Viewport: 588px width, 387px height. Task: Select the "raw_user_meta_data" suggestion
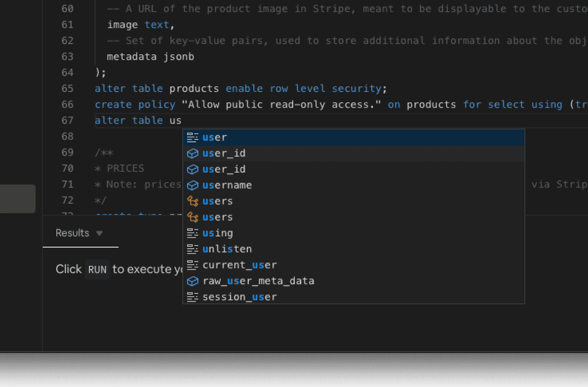coord(259,281)
